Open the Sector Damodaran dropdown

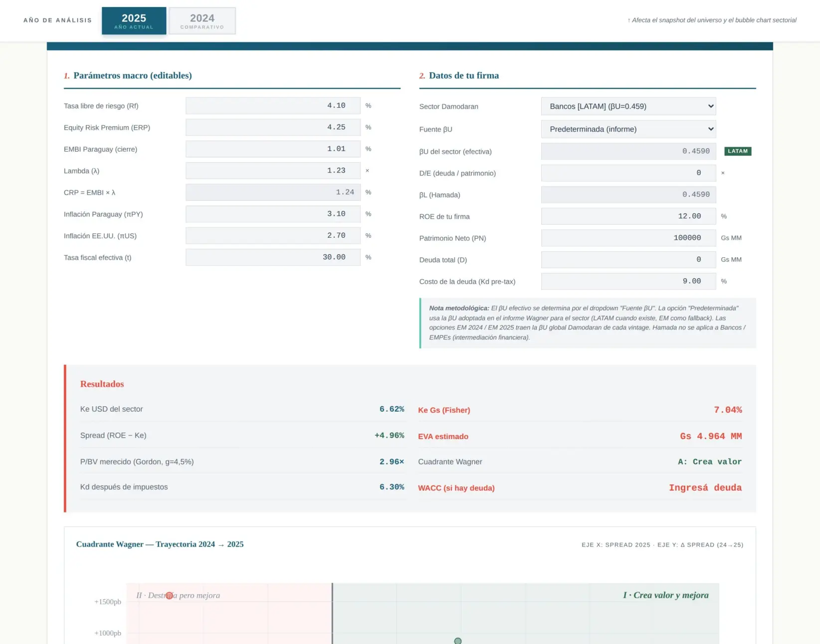coord(628,106)
